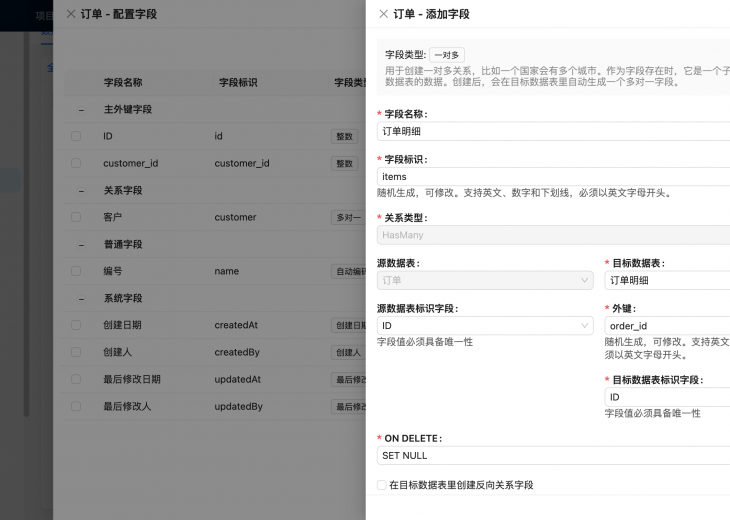This screenshot has height=520, width=730.
Task: Collapse the 主外键字段 group
Action: pyautogui.click(x=81, y=109)
